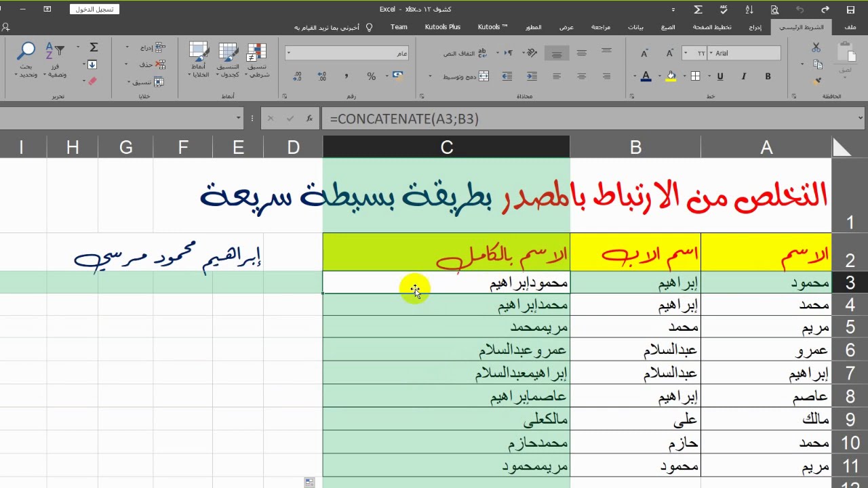Click Tell me what you want search
Screen dimensions: 868x488
click(x=333, y=27)
